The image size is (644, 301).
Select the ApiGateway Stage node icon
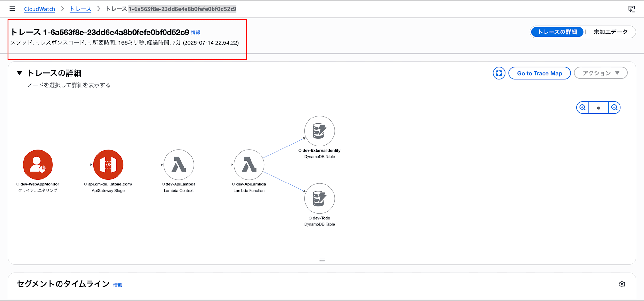[108, 165]
